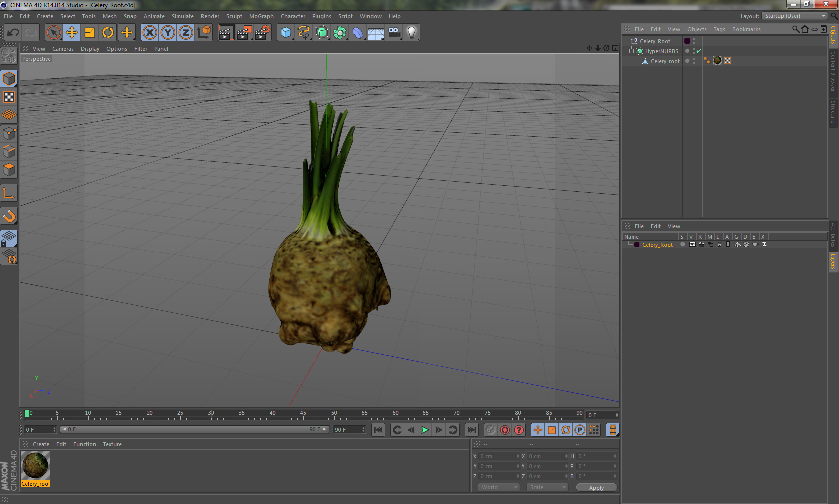This screenshot has height=504, width=839.
Task: Open the MoGraph menu
Action: (261, 16)
